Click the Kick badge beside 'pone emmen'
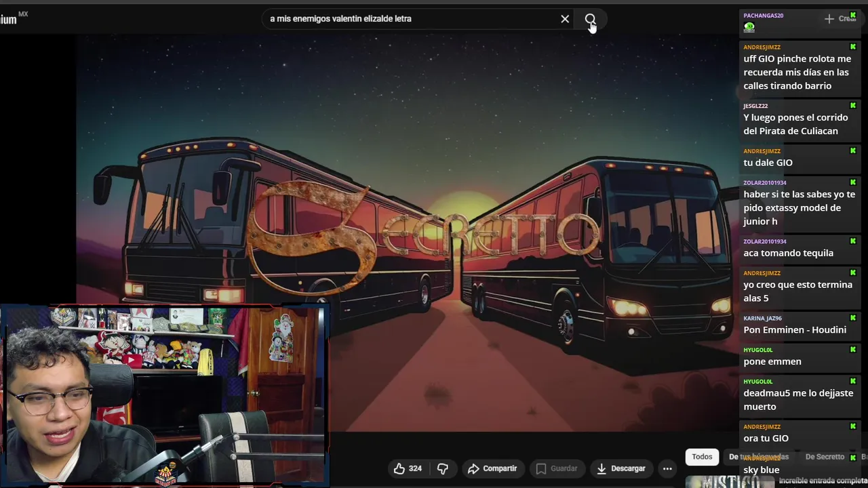This screenshot has height=488, width=868. [x=853, y=350]
